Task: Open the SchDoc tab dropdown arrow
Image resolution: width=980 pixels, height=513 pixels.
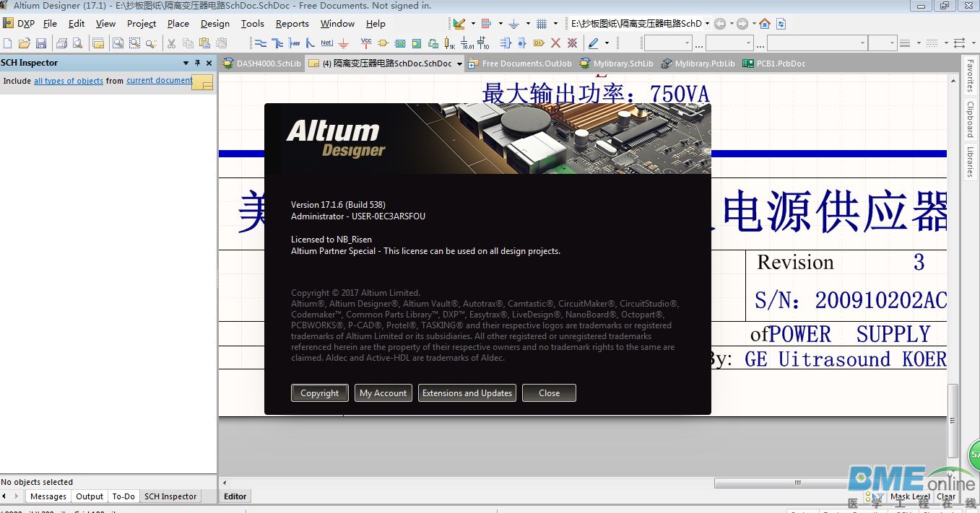Action: tap(459, 63)
